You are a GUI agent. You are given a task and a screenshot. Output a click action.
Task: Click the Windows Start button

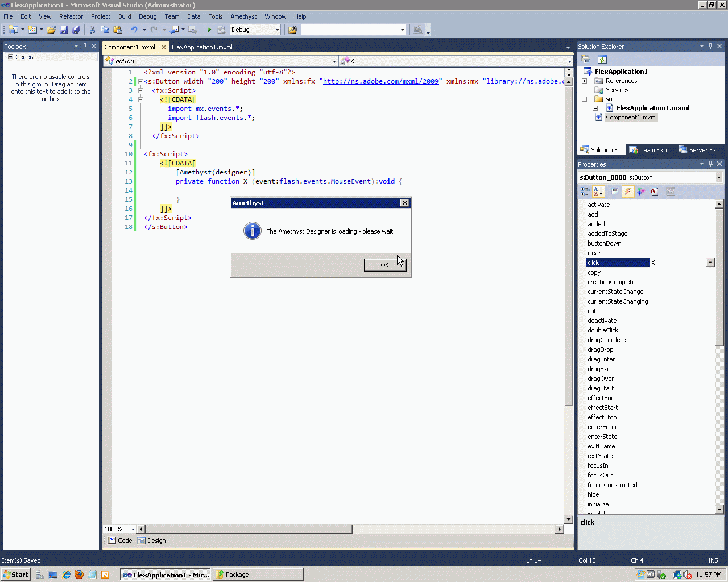pos(15,575)
